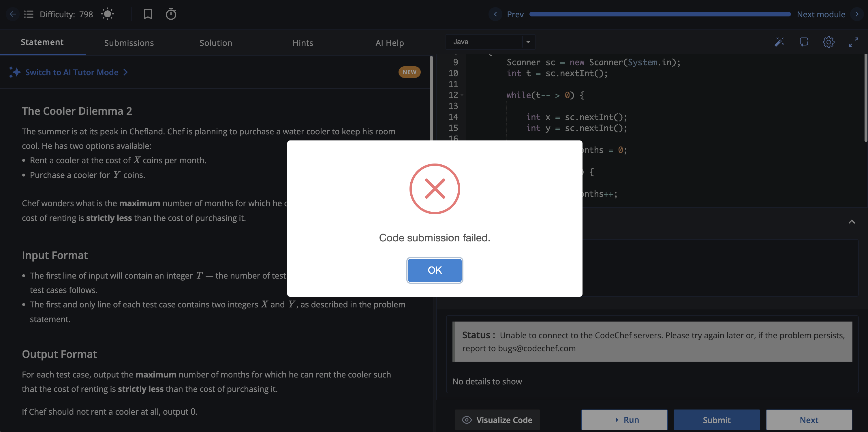The height and width of the screenshot is (432, 868).
Task: Toggle light theme sun icon
Action: 108,14
